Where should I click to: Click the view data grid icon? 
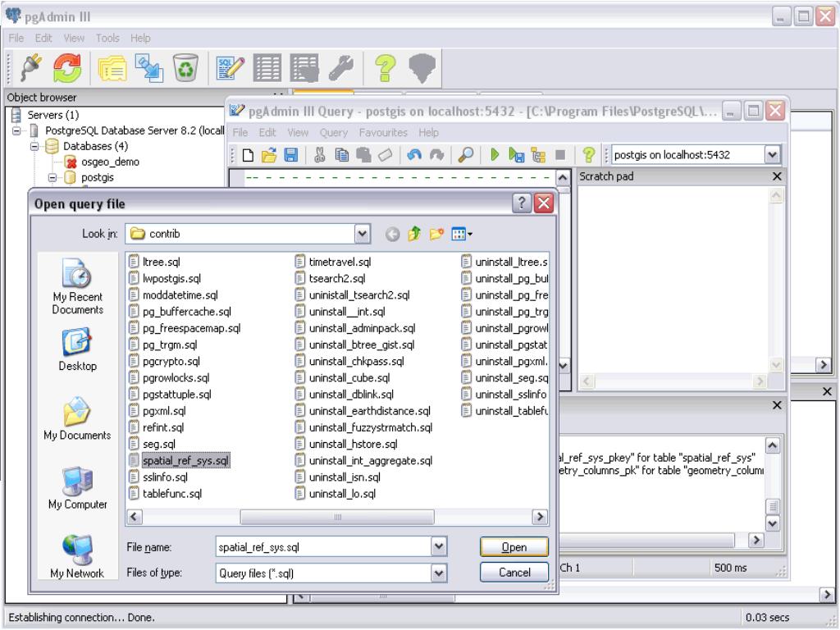point(267,67)
